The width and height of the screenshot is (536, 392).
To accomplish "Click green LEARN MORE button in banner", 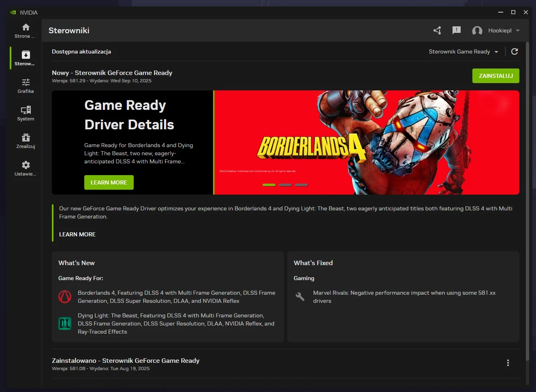I will click(x=109, y=182).
